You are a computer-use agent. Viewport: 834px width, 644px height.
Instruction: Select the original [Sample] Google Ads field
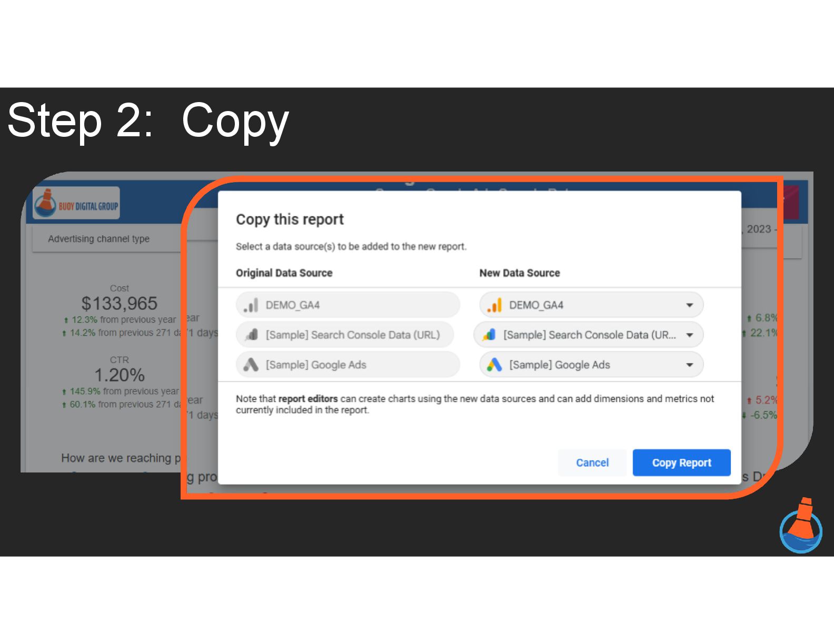pyautogui.click(x=348, y=365)
